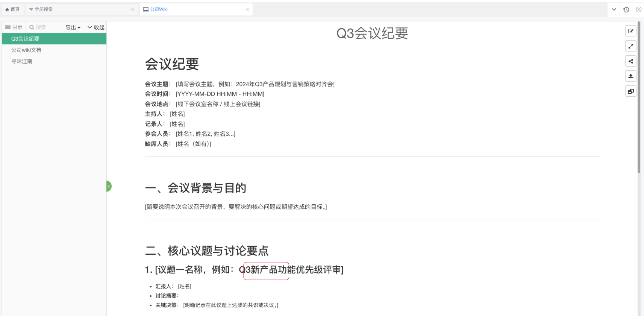Open the 导出 export dropdown
The width and height of the screenshot is (644, 316).
(73, 27)
